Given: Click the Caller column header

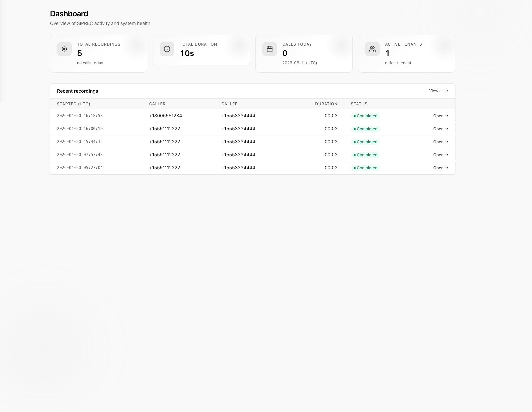Looking at the screenshot, I should tap(157, 104).
